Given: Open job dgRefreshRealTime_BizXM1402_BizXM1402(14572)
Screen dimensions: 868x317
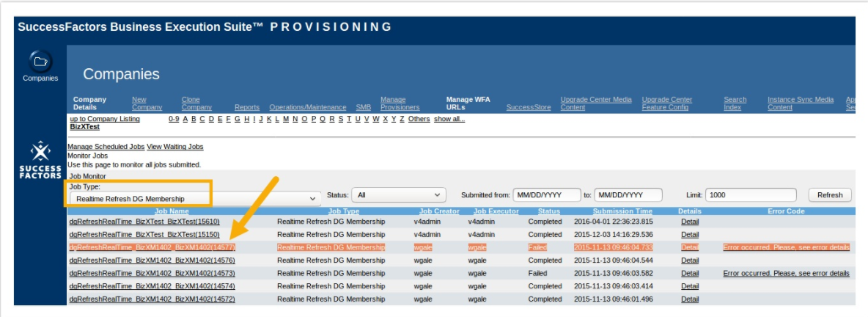Looking at the screenshot, I should tap(152, 299).
